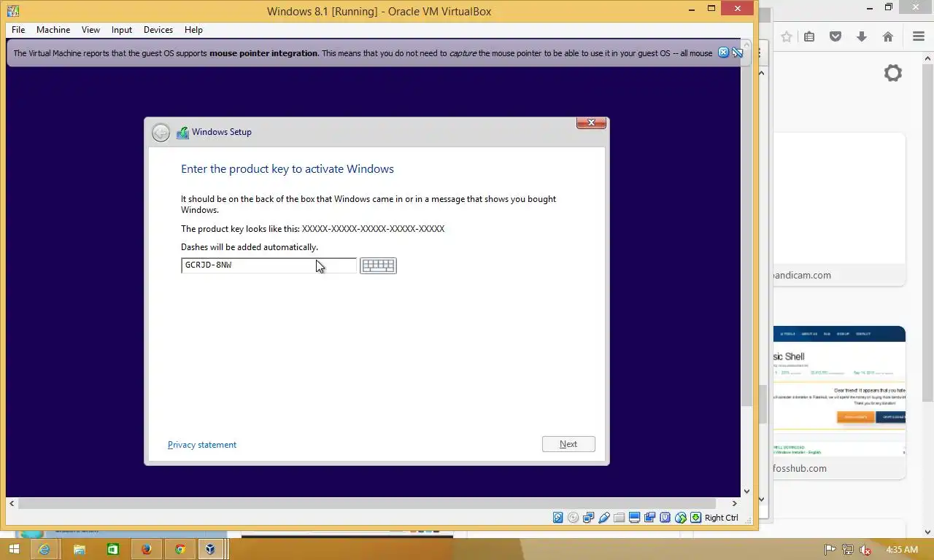Screen dimensions: 934x560
Task: Show Firefox bookmarks list icon
Action: [x=809, y=37]
